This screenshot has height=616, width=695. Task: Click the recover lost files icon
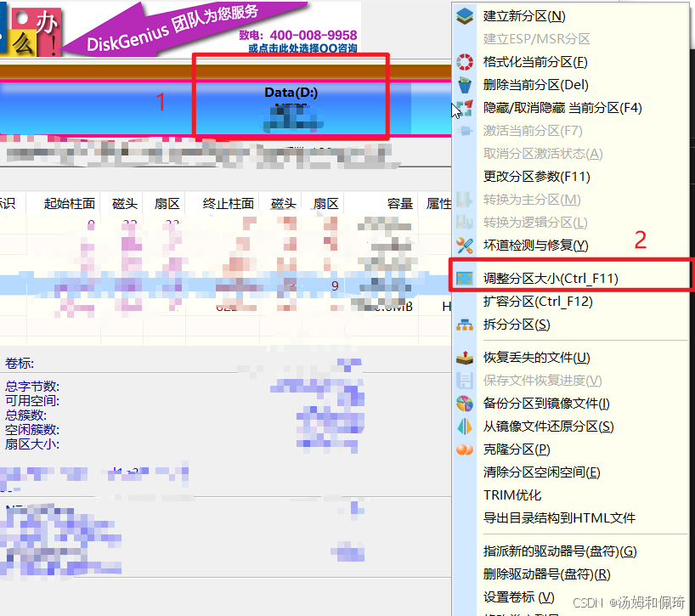coord(465,358)
